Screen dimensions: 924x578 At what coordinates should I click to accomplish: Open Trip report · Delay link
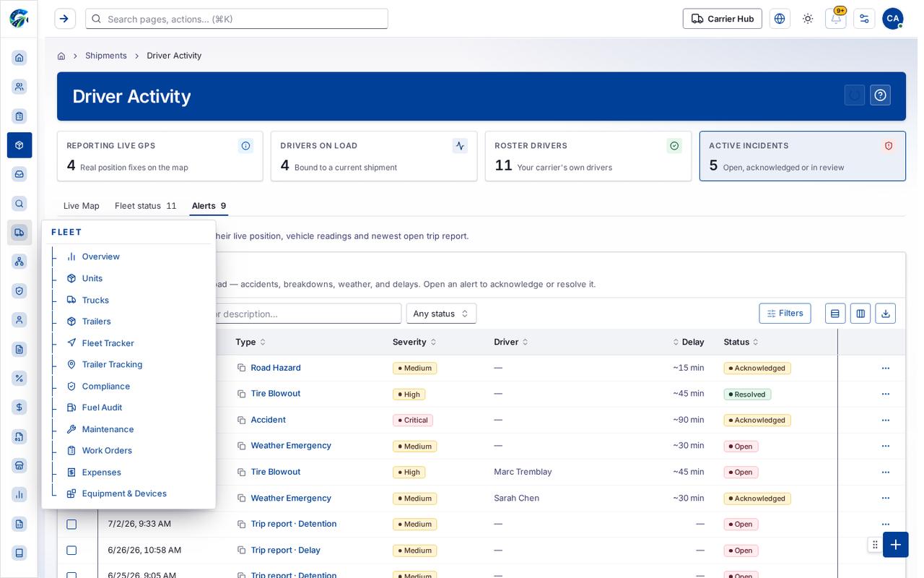(x=285, y=550)
